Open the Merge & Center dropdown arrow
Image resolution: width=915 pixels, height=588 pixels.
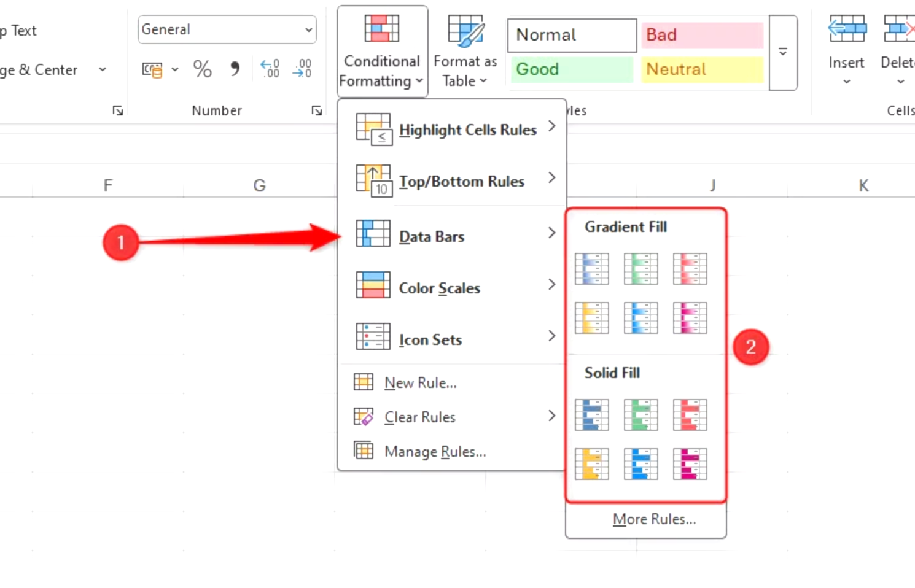click(x=103, y=69)
